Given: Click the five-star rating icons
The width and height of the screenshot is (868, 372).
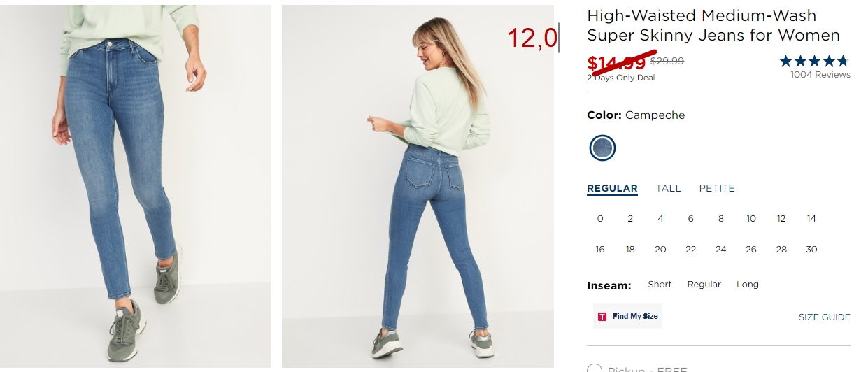Looking at the screenshot, I should 814,61.
